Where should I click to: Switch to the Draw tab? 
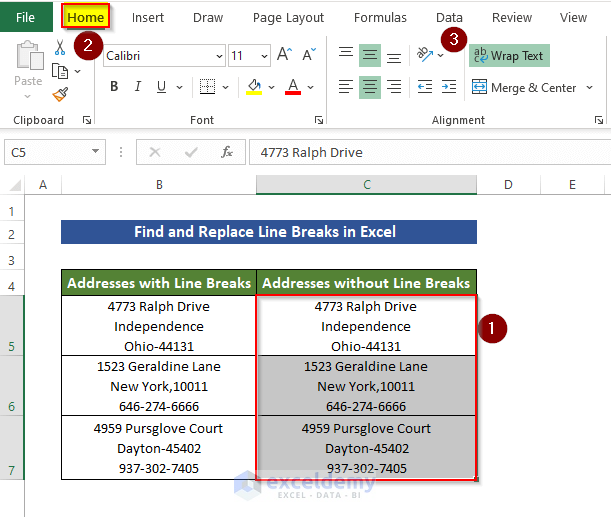pyautogui.click(x=208, y=18)
